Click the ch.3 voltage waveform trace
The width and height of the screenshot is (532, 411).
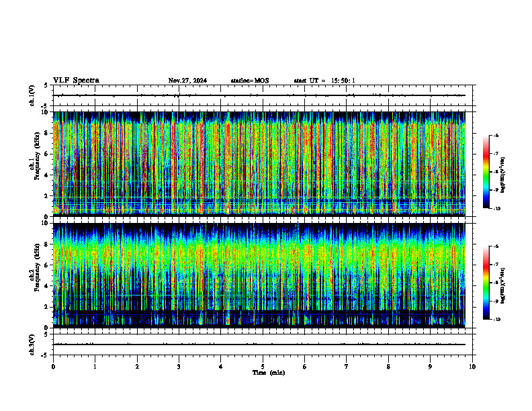(259, 345)
